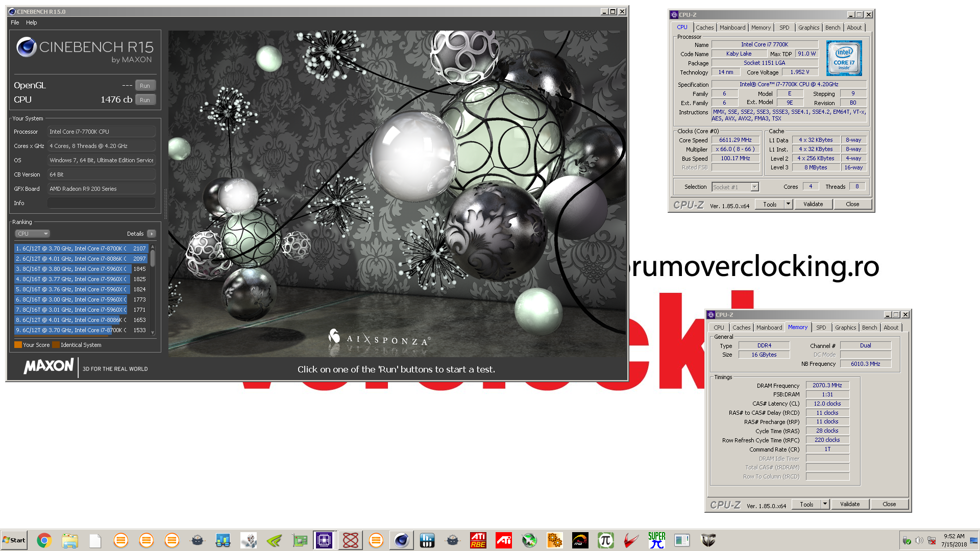Viewport: 980px width, 551px height.
Task: Select ranking row 9 with score 1533
Action: pos(81,330)
